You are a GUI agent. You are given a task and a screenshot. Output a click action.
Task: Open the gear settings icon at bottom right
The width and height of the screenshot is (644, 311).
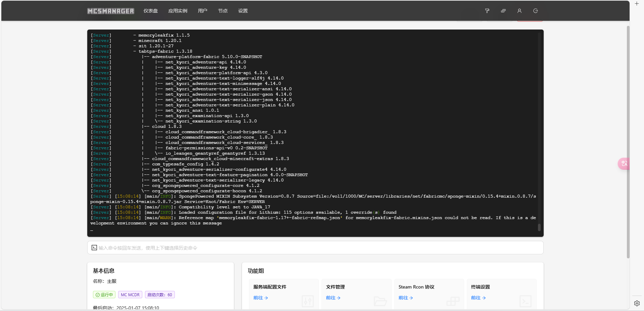(637, 303)
